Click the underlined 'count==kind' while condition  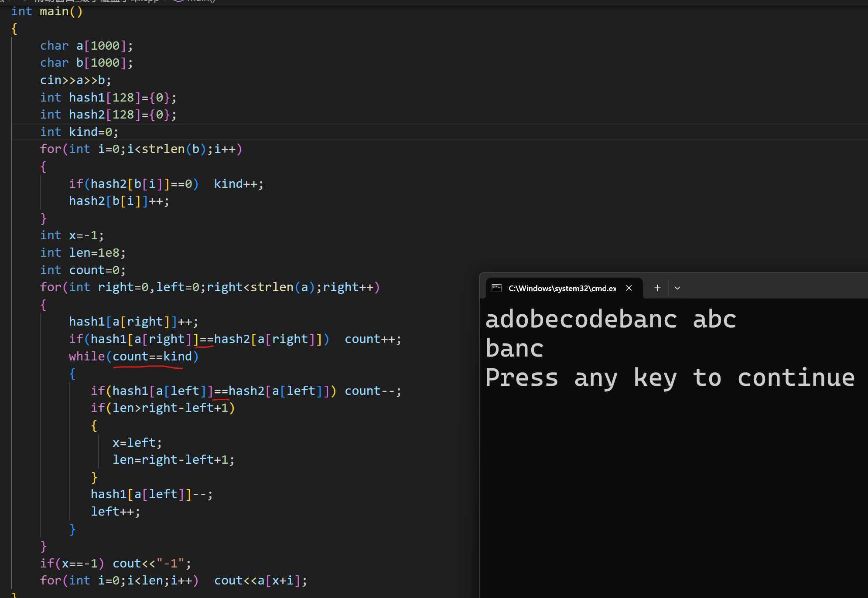152,357
